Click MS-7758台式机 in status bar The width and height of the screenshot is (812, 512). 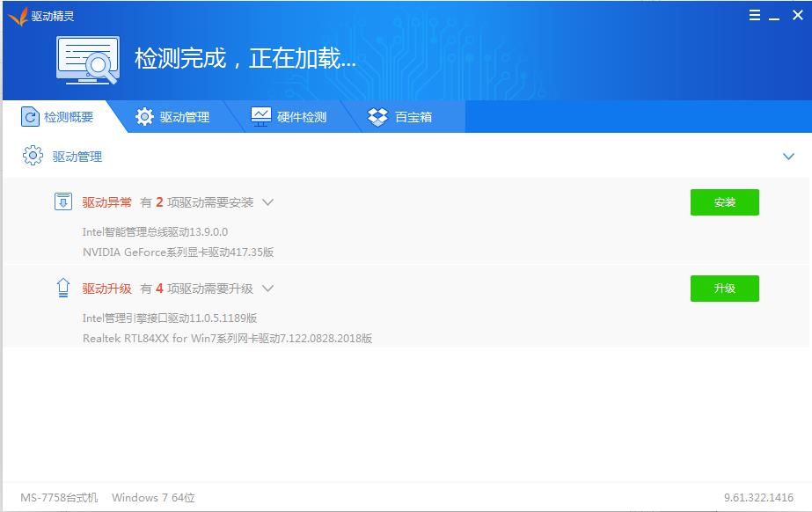pyautogui.click(x=59, y=498)
